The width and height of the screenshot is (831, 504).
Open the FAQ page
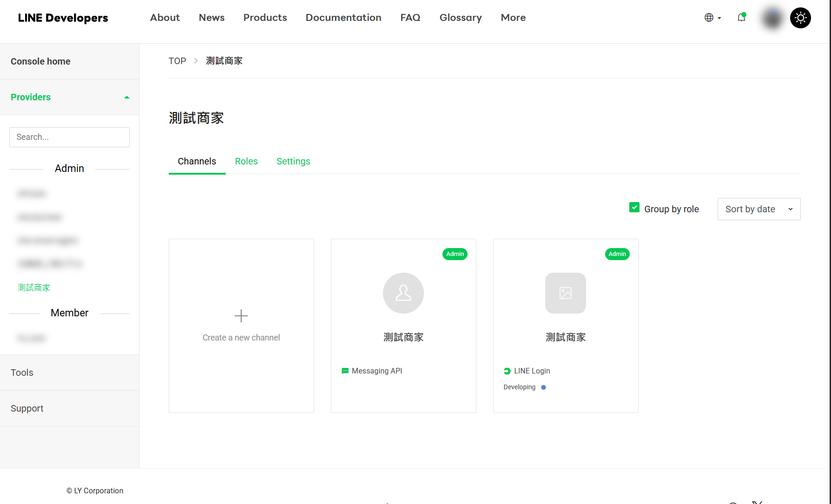pyautogui.click(x=410, y=18)
